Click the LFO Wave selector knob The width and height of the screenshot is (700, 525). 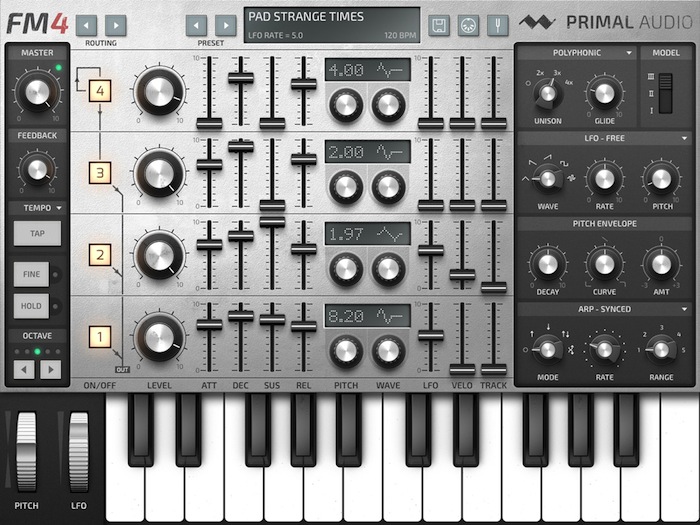(x=548, y=179)
